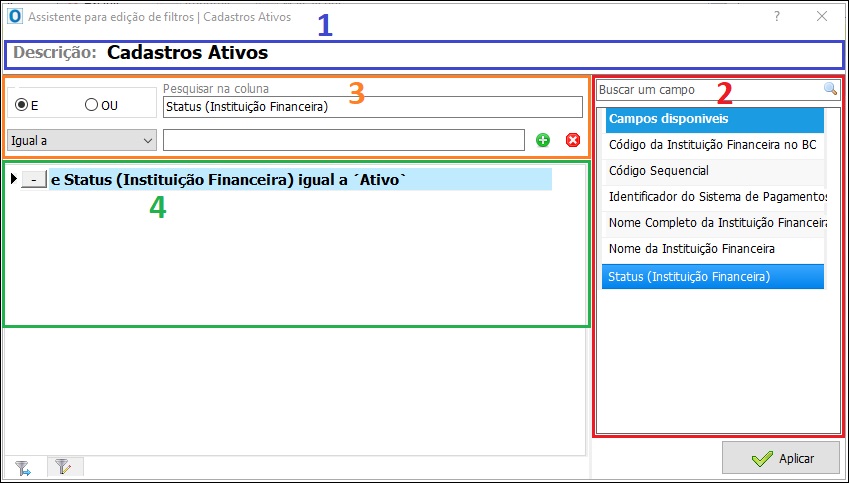The image size is (849, 483).
Task: Select the Status igual a Ativo condition row
Action: (x=301, y=179)
